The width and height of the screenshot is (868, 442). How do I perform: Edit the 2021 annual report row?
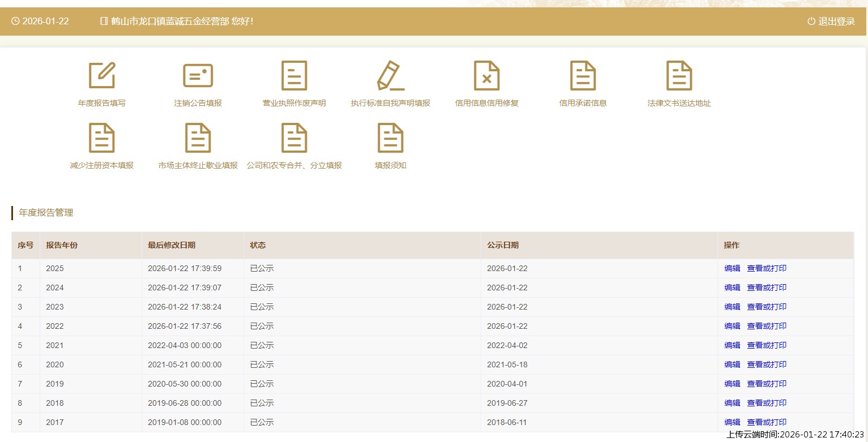pyautogui.click(x=732, y=346)
